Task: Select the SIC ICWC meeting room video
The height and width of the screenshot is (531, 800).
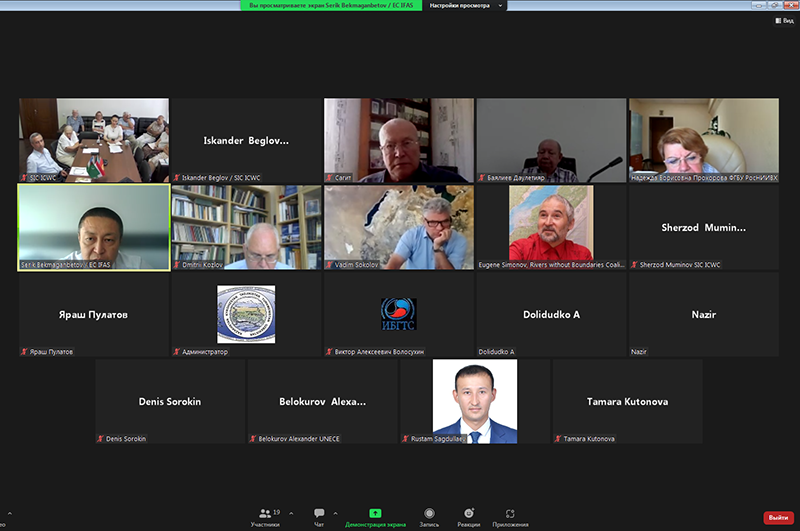Action: 94,140
